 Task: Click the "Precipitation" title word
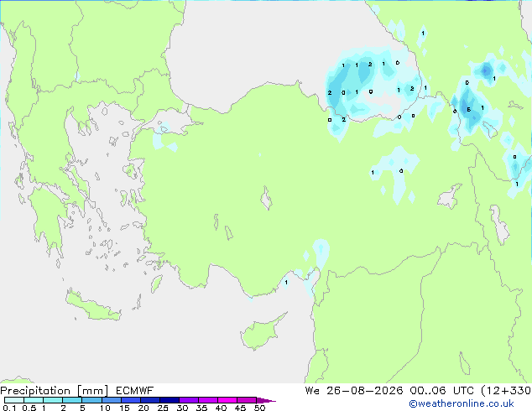coord(35,391)
